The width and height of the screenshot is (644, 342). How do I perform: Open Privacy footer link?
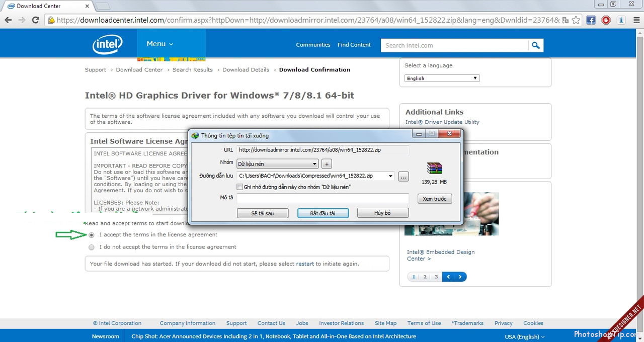(x=504, y=323)
